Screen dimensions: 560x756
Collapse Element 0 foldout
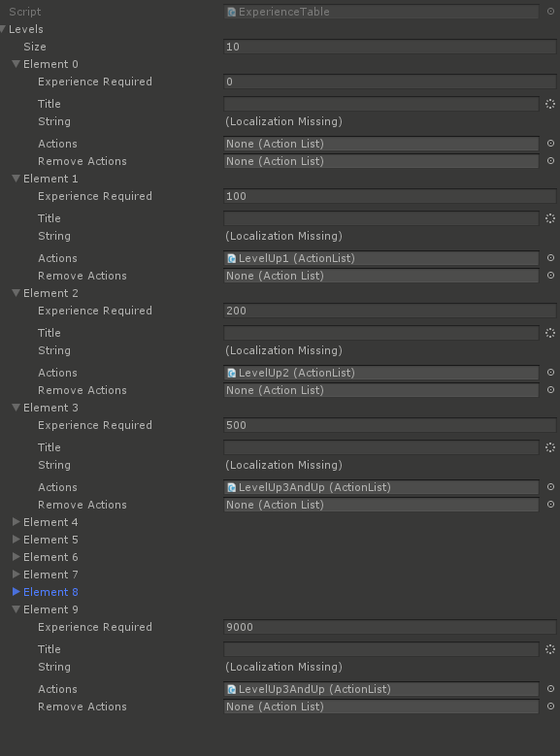pyautogui.click(x=16, y=64)
